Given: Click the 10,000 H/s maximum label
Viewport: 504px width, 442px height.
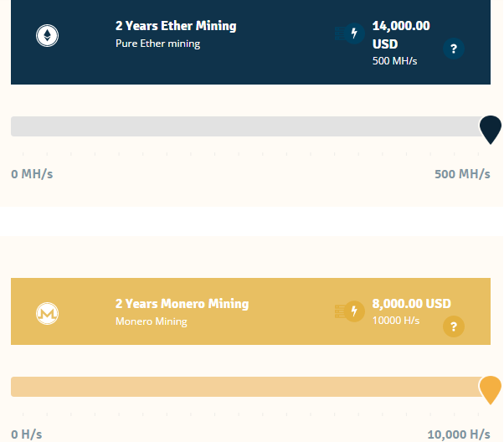Looking at the screenshot, I should [x=459, y=434].
